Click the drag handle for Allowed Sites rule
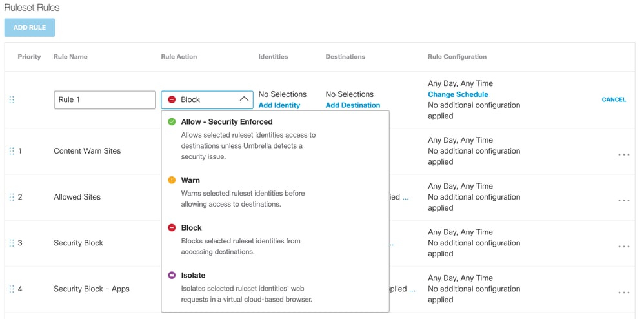644x319 pixels. point(12,197)
